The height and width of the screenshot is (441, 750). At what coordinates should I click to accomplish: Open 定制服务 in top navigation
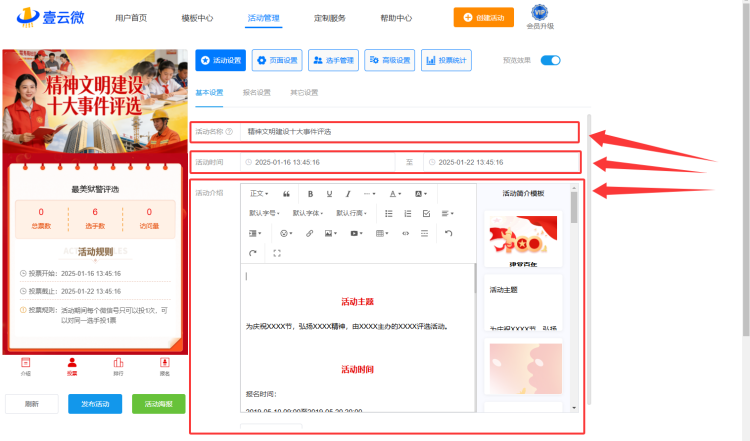330,18
